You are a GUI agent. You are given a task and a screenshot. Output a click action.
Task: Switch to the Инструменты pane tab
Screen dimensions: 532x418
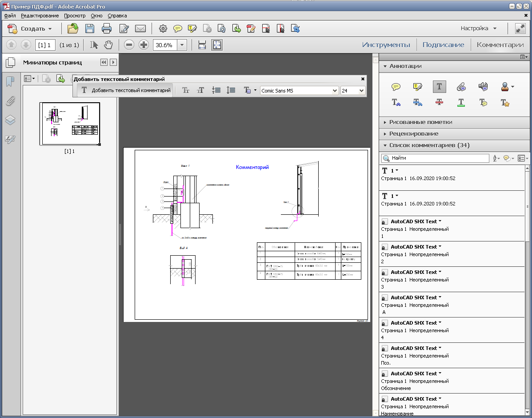386,45
